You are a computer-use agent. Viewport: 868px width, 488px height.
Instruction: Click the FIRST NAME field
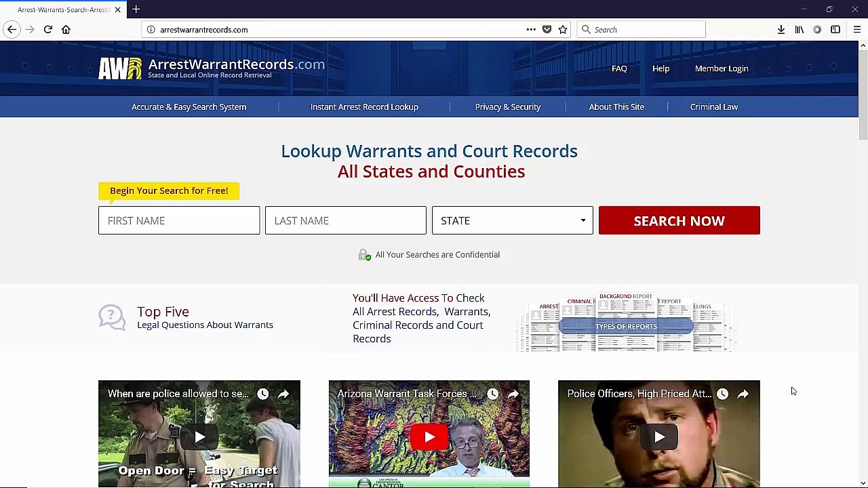179,220
